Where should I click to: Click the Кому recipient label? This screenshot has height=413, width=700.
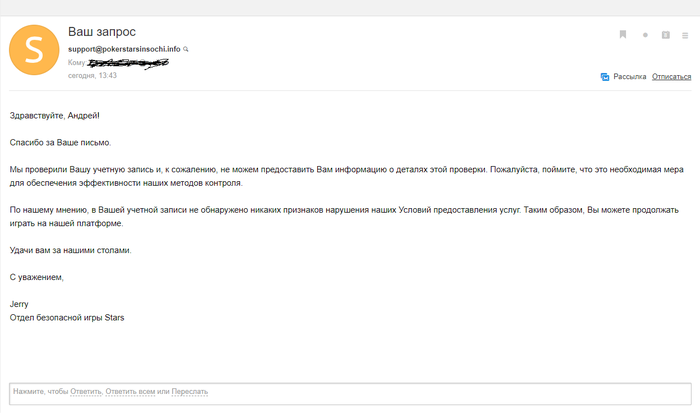point(77,63)
